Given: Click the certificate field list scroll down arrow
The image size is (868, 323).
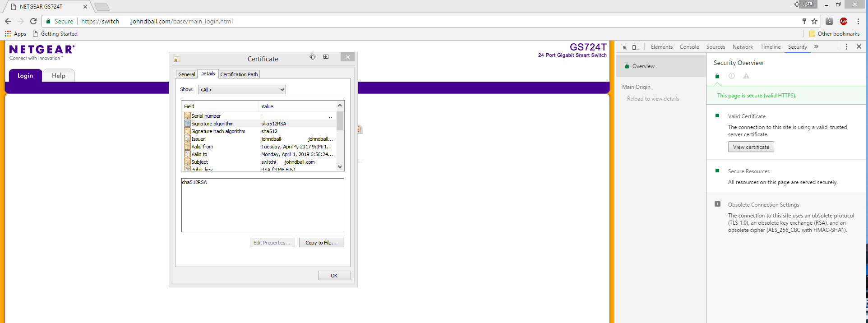Looking at the screenshot, I should tap(340, 167).
